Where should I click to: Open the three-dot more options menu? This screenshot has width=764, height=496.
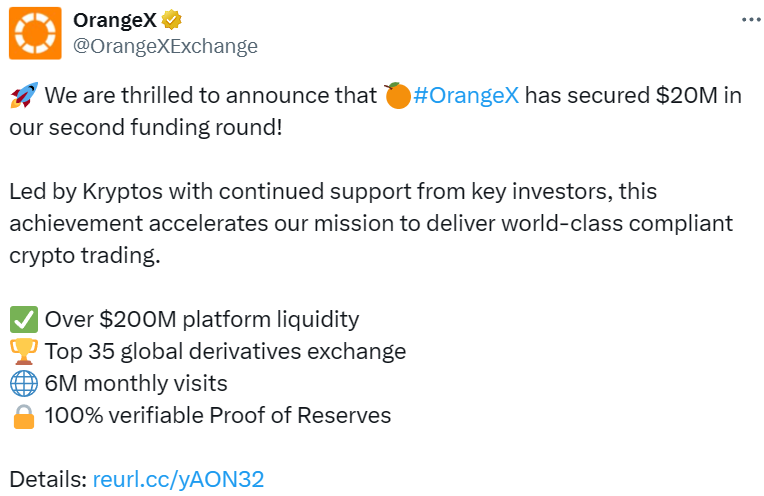[750, 20]
